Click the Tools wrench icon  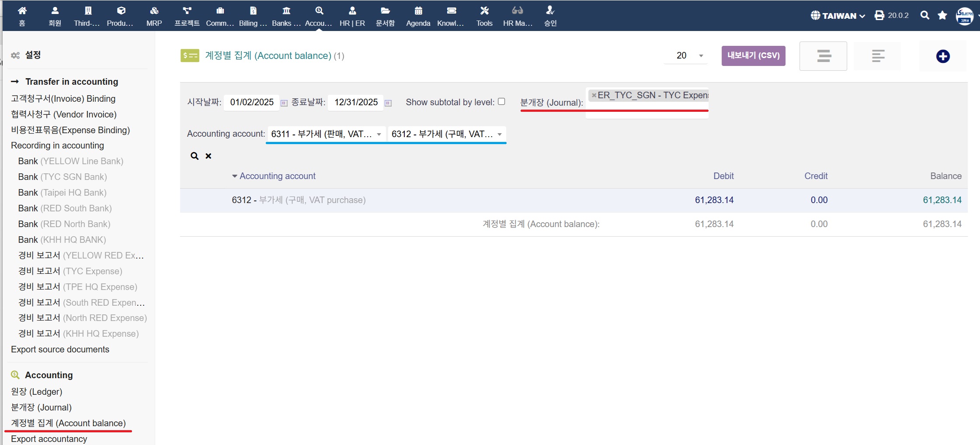(x=484, y=11)
